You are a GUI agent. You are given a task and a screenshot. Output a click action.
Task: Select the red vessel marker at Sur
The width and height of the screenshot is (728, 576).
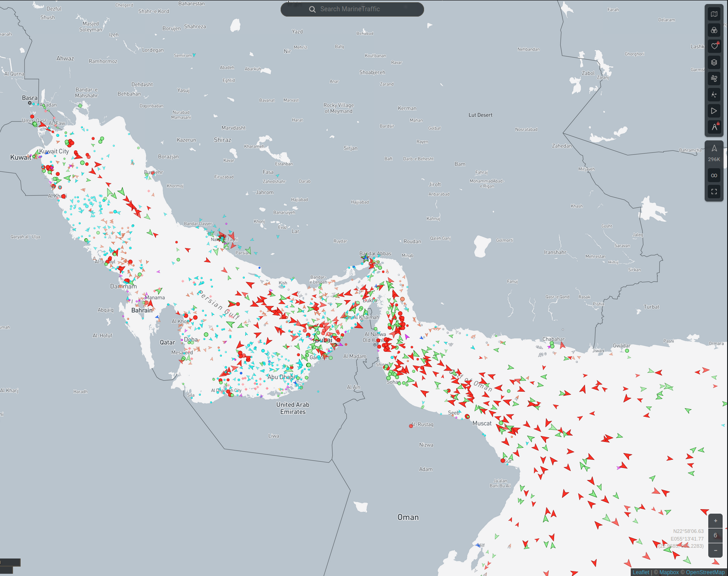(x=503, y=461)
